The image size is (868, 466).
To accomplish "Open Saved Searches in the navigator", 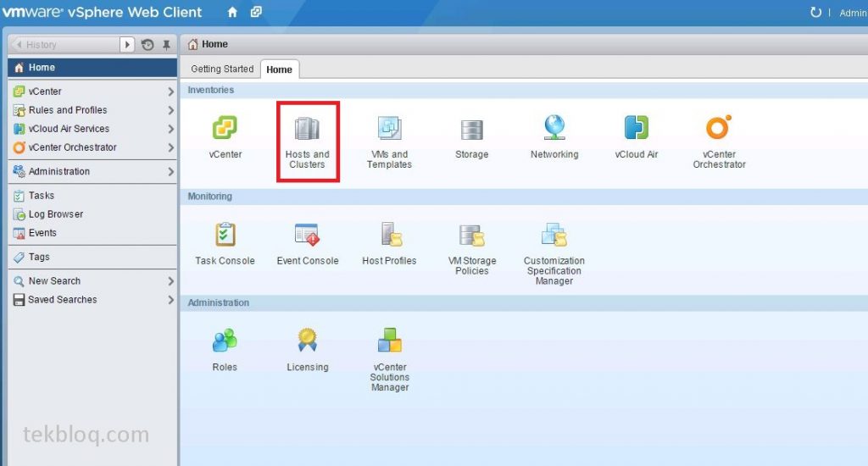I will point(92,300).
